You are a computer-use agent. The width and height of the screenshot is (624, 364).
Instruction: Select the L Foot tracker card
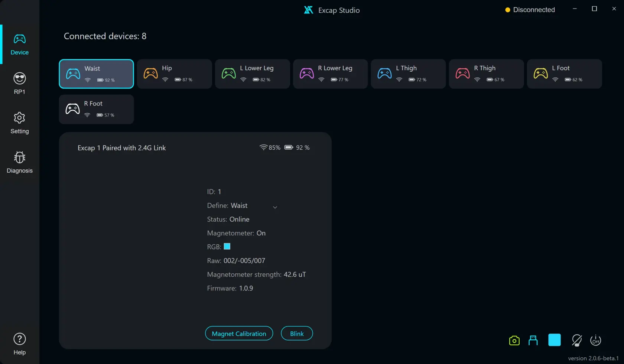[x=564, y=74]
